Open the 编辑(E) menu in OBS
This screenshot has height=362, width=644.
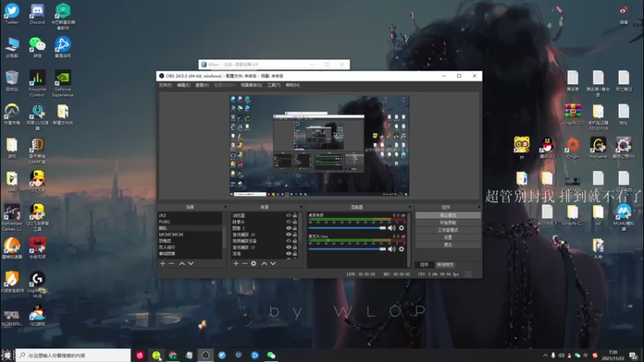click(x=184, y=85)
